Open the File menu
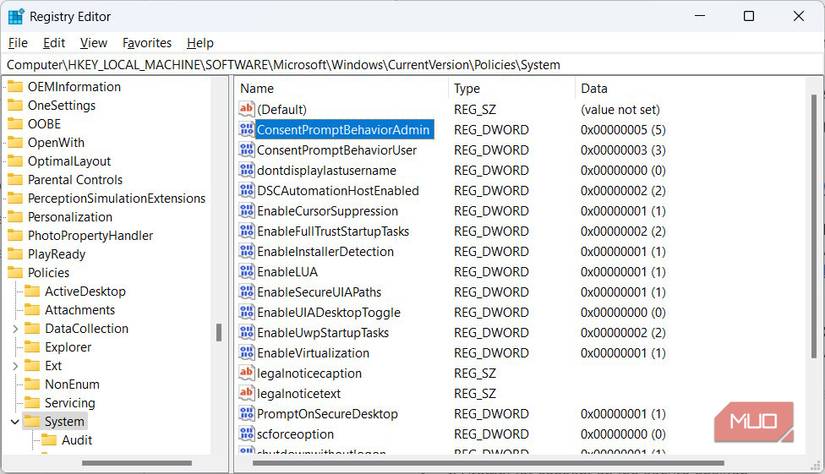 (18, 43)
